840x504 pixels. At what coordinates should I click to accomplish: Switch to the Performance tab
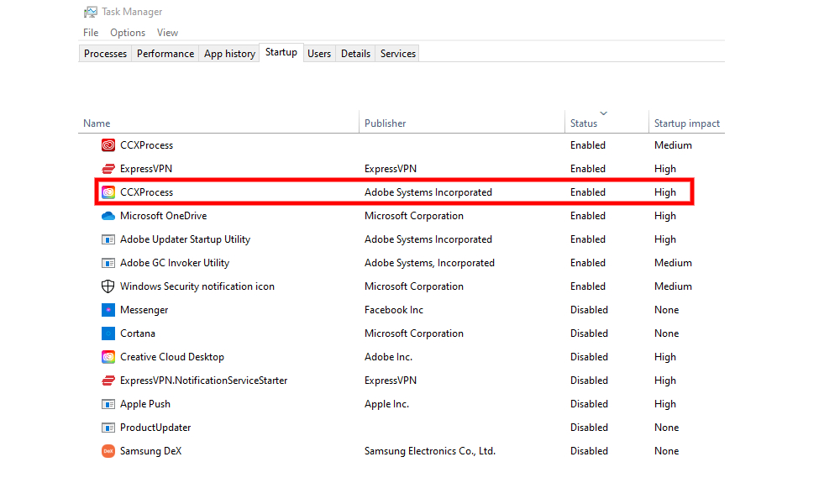(x=165, y=54)
